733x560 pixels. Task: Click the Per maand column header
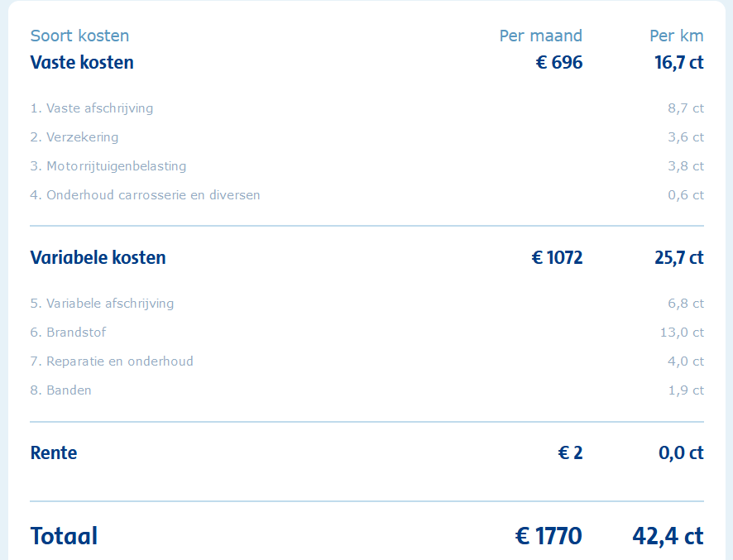pos(540,36)
